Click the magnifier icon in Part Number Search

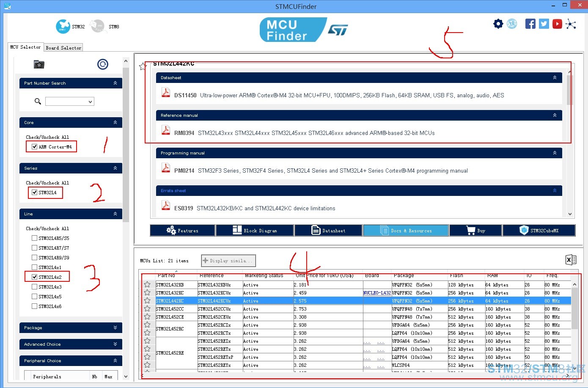[38, 101]
